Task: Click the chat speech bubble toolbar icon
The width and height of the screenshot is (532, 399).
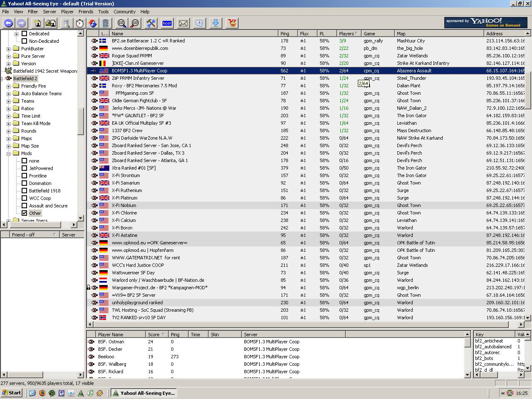Action: 199,23
